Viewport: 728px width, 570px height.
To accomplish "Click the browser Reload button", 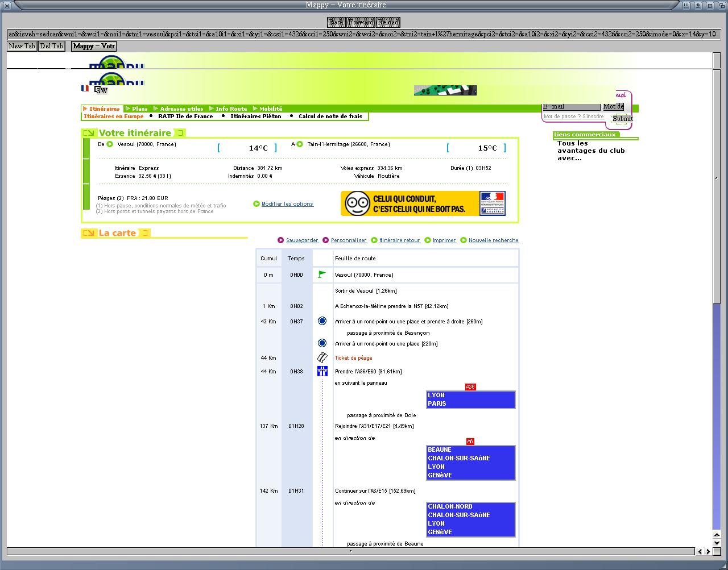I will (x=388, y=22).
